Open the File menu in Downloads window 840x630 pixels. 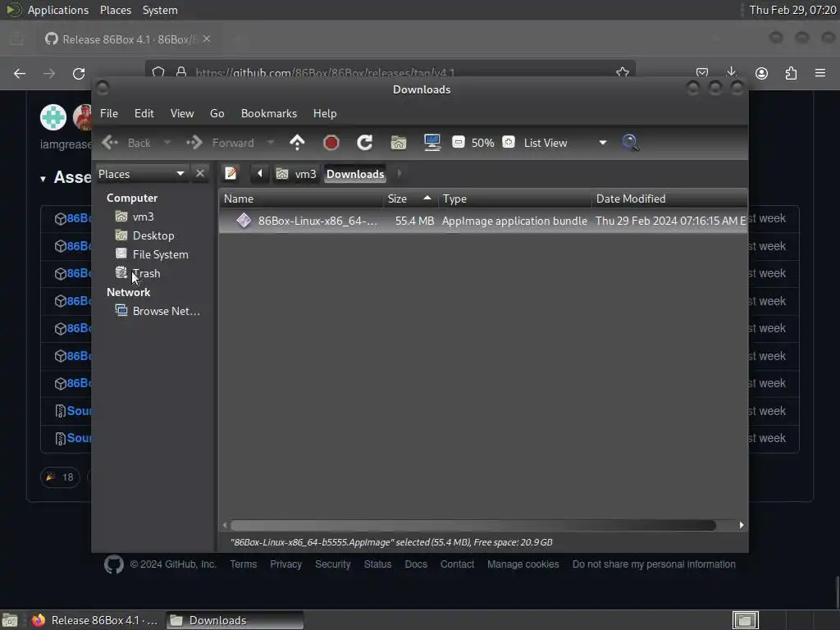pos(109,113)
